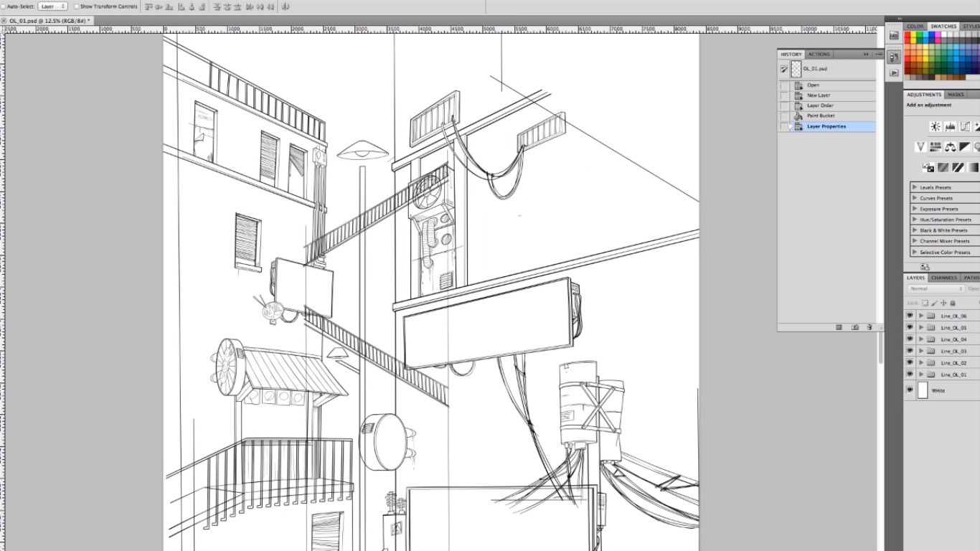Enable the Auto-Select checkbox

coord(3,6)
